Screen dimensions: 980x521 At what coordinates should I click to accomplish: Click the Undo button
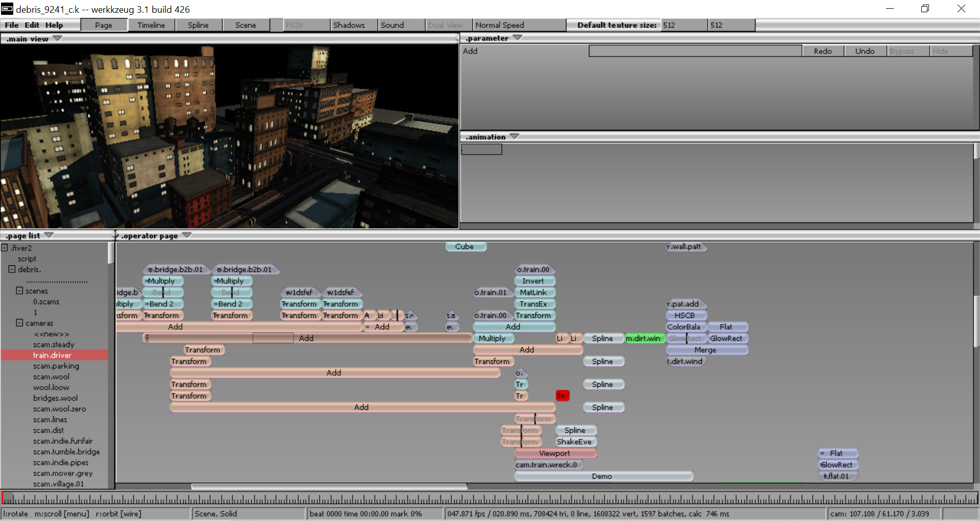tap(865, 51)
